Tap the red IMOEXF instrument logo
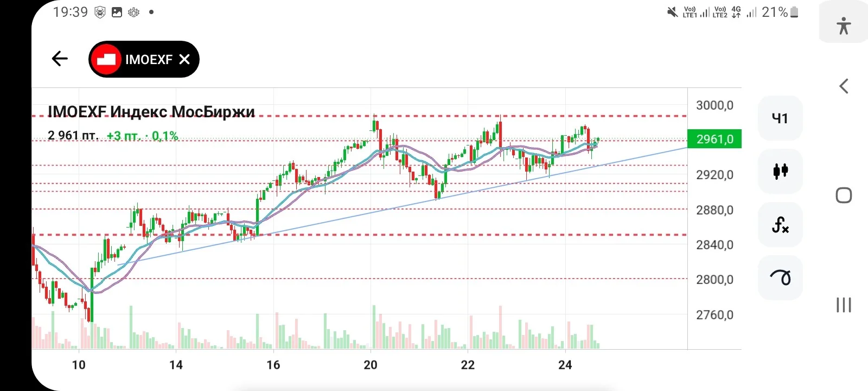This screenshot has height=391, width=868. [106, 59]
